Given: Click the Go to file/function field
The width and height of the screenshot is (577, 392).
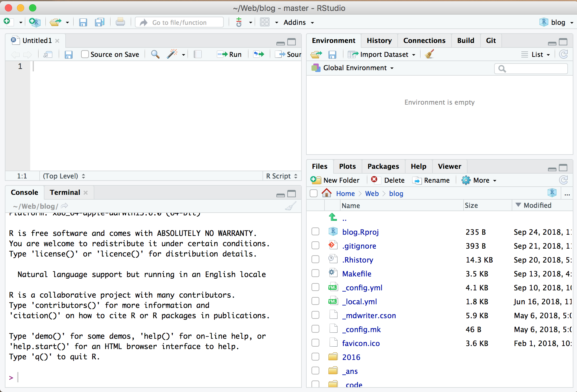Looking at the screenshot, I should [179, 22].
